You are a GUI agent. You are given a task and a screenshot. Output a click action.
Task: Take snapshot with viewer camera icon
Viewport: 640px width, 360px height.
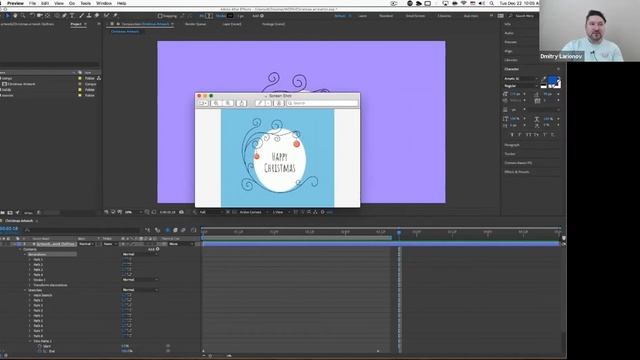click(x=181, y=212)
